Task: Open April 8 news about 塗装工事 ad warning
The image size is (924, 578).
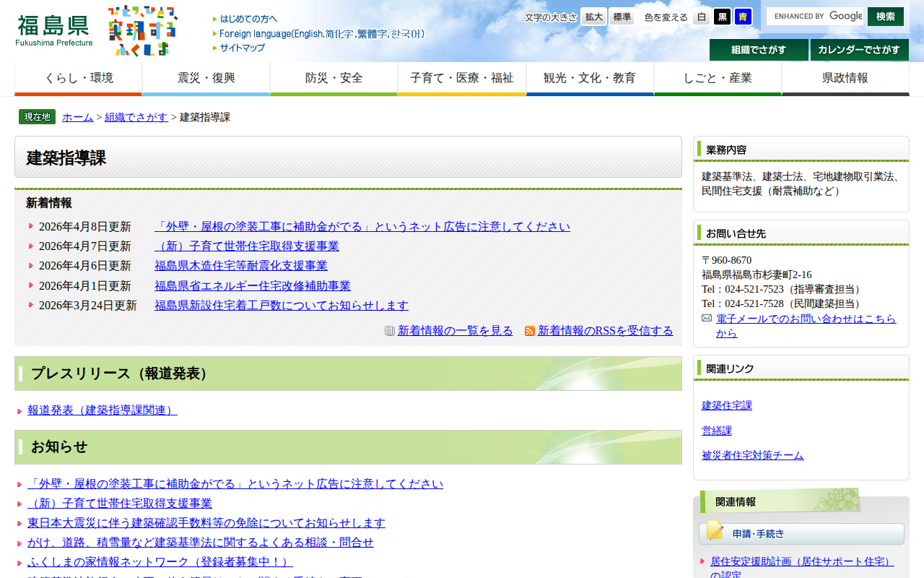Action: tap(362, 227)
